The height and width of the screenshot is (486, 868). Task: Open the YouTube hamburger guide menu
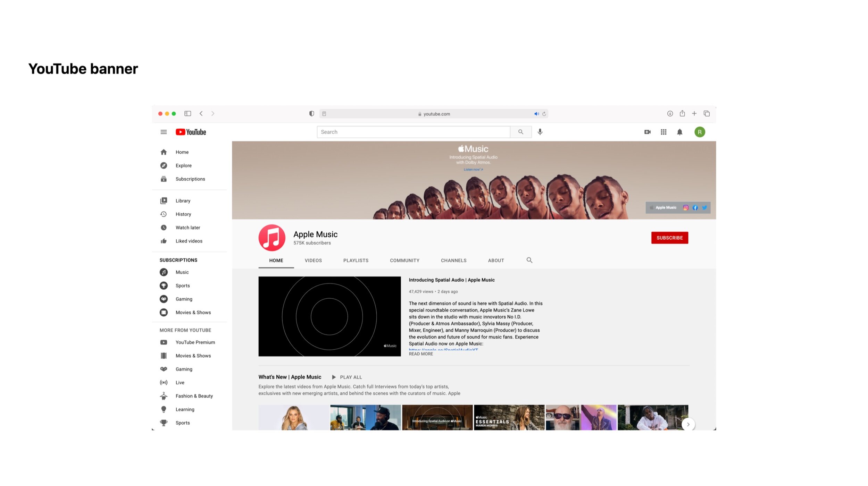pyautogui.click(x=164, y=132)
